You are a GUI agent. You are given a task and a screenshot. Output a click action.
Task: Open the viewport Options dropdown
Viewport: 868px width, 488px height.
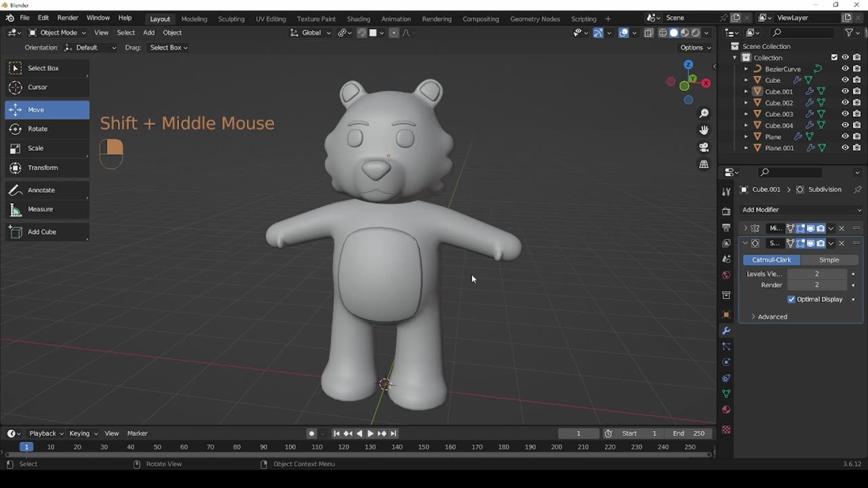696,47
